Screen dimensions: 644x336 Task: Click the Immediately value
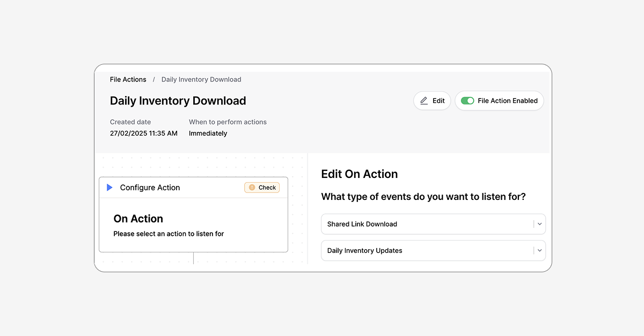[x=208, y=133]
